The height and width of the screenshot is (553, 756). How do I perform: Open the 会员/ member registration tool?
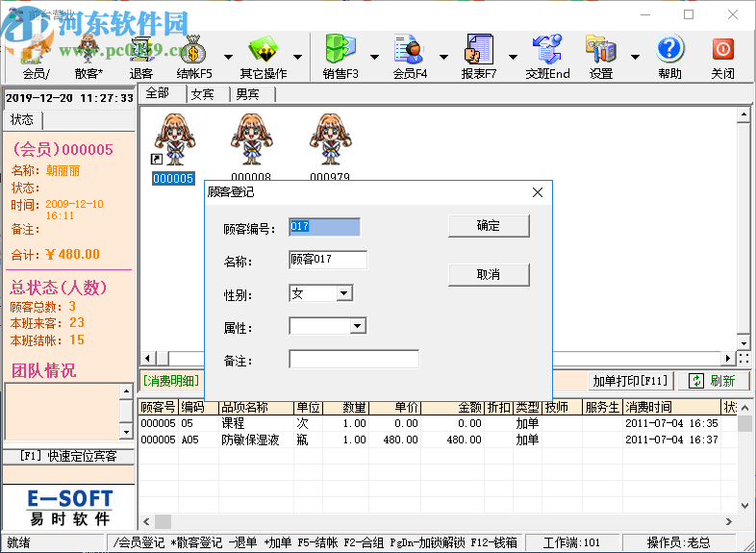click(x=36, y=57)
